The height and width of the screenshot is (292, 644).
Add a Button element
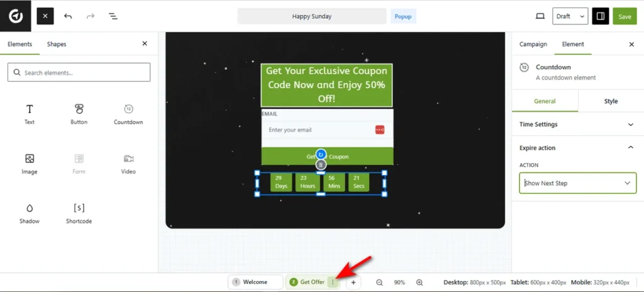79,114
